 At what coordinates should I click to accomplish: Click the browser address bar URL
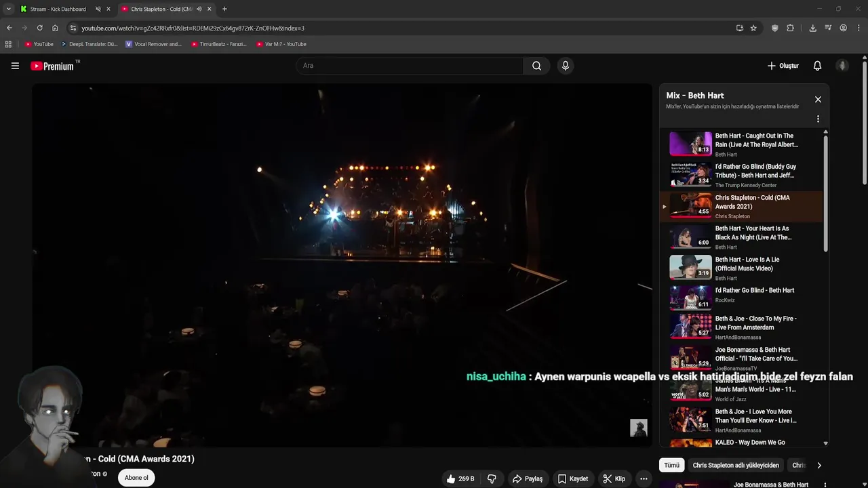[193, 28]
